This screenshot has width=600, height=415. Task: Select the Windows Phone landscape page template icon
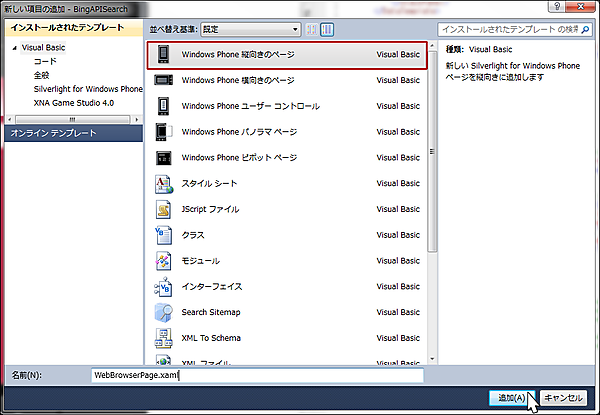click(x=163, y=80)
